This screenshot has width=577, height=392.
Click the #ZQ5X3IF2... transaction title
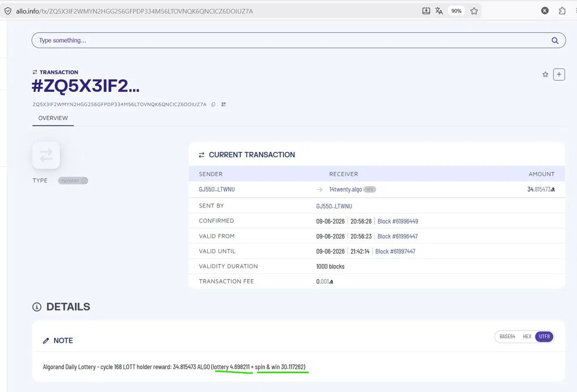(x=86, y=86)
